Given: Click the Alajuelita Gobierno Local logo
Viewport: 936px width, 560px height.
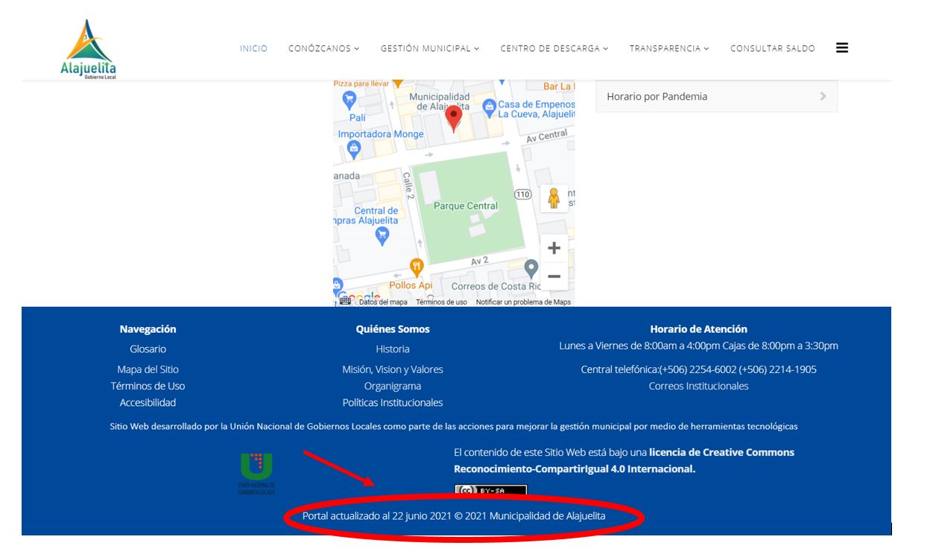Looking at the screenshot, I should [87, 45].
